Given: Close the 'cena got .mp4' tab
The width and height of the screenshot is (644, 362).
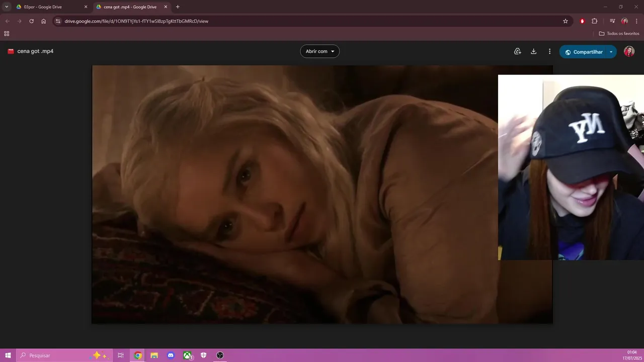Looking at the screenshot, I should click(x=166, y=7).
